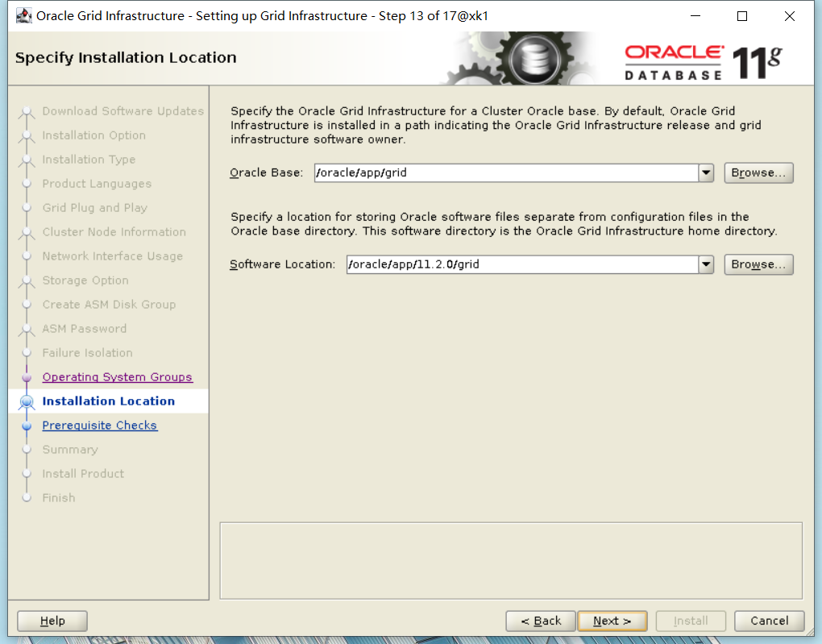Click the Specify Installation Location heading
The height and width of the screenshot is (644, 822).
[x=126, y=57]
